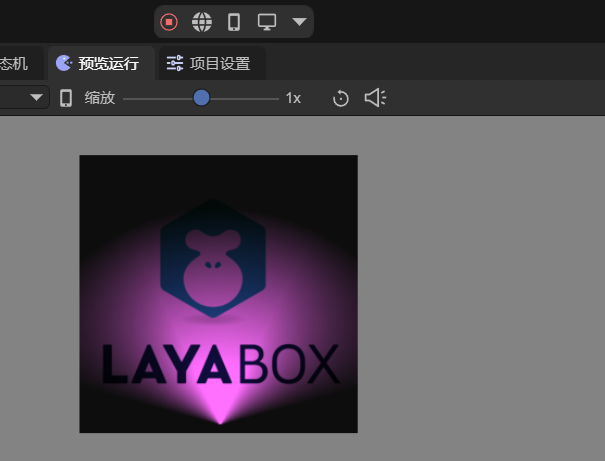The height and width of the screenshot is (461, 605).
Task: Click the device icon beside 缩放
Action: [66, 98]
